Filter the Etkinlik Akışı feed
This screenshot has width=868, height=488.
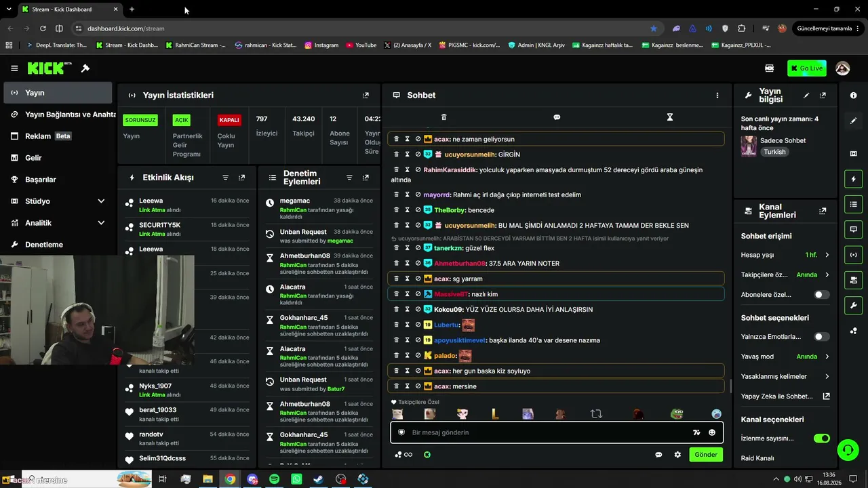(x=226, y=178)
